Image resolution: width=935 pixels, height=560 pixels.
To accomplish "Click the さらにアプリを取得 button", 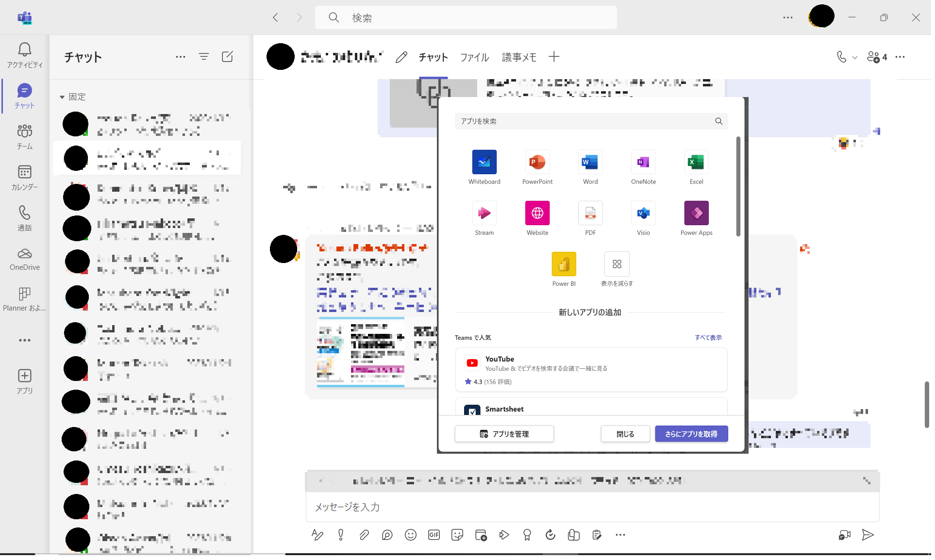I will coord(691,434).
